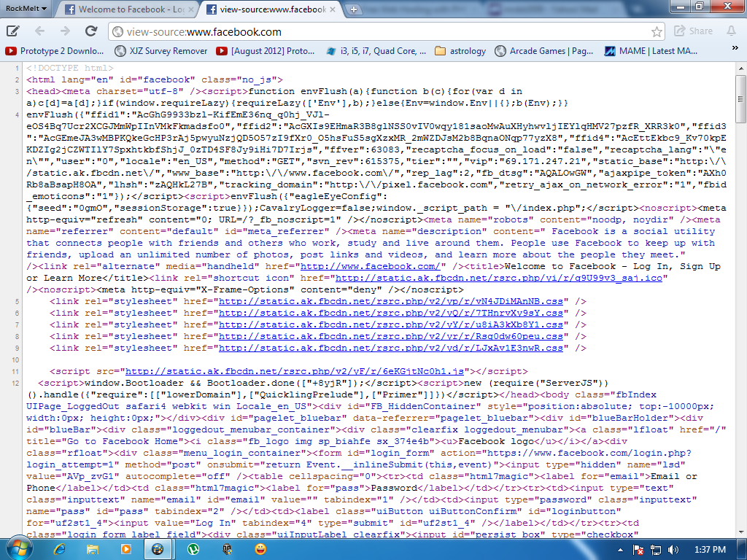The width and height of the screenshot is (747, 560).
Task: Click the 1:37 PM clock
Action: pos(710,550)
